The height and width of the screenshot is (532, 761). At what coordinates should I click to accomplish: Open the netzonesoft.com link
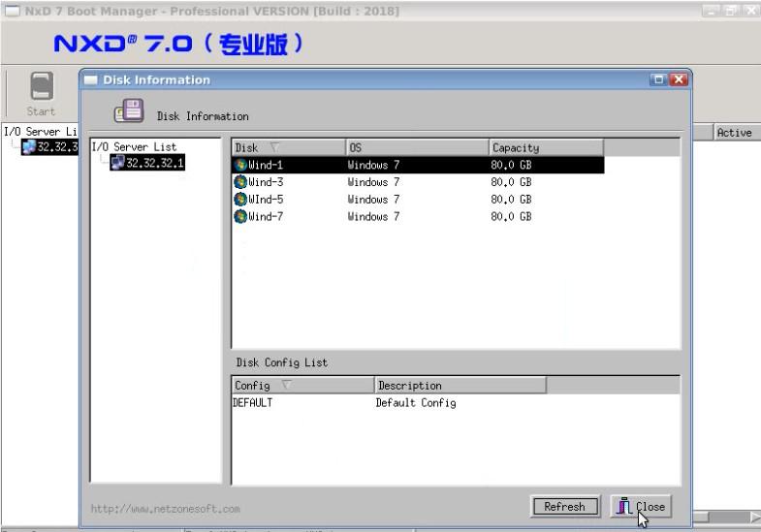[x=166, y=509]
